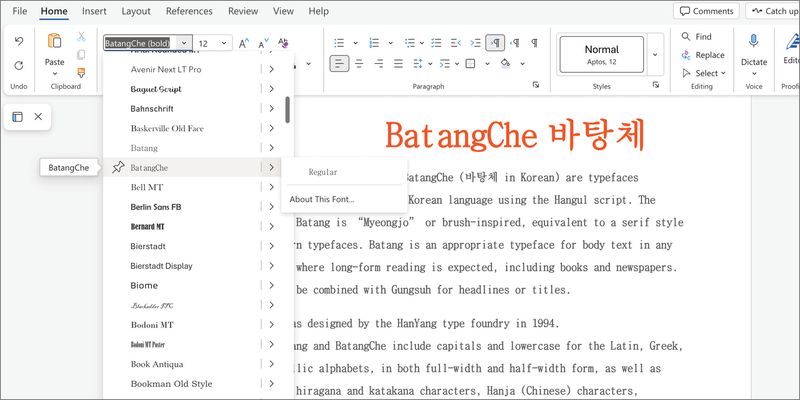Click the pin icon beside BatangChe
The width and height of the screenshot is (800, 400).
click(x=118, y=167)
